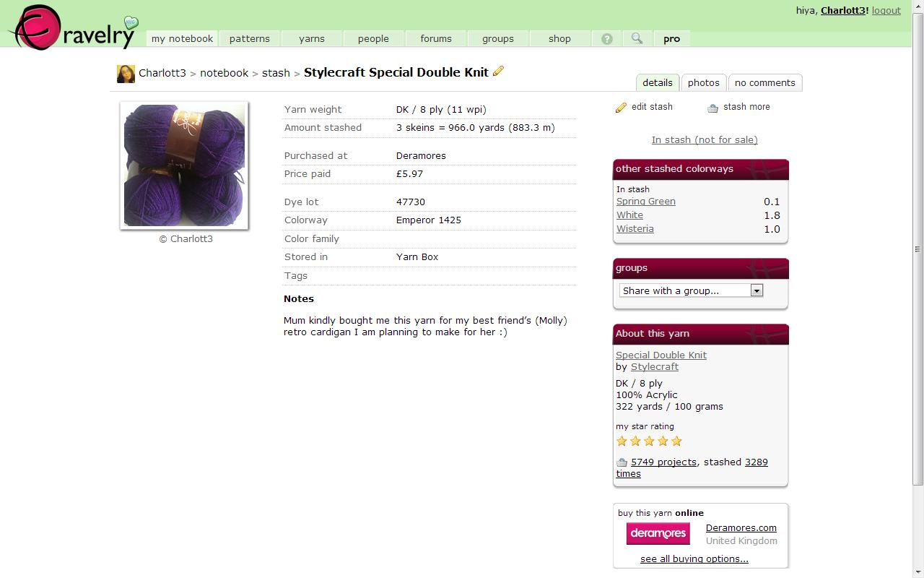Open the patterns menu tab

tap(250, 39)
